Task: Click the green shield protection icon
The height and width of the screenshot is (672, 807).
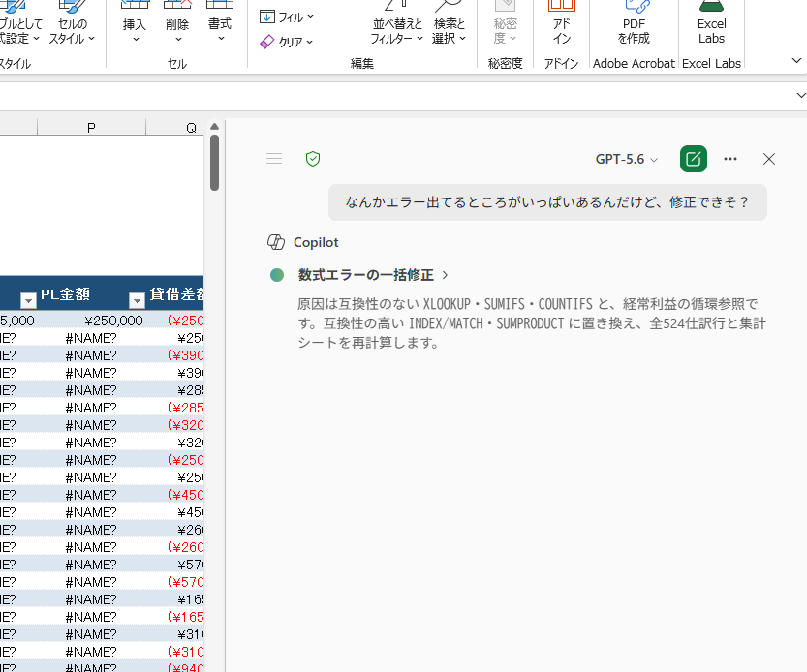Action: (313, 159)
